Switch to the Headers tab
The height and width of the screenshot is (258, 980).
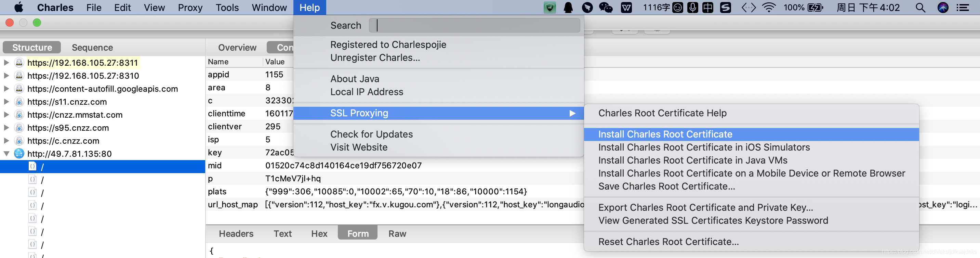(x=236, y=233)
